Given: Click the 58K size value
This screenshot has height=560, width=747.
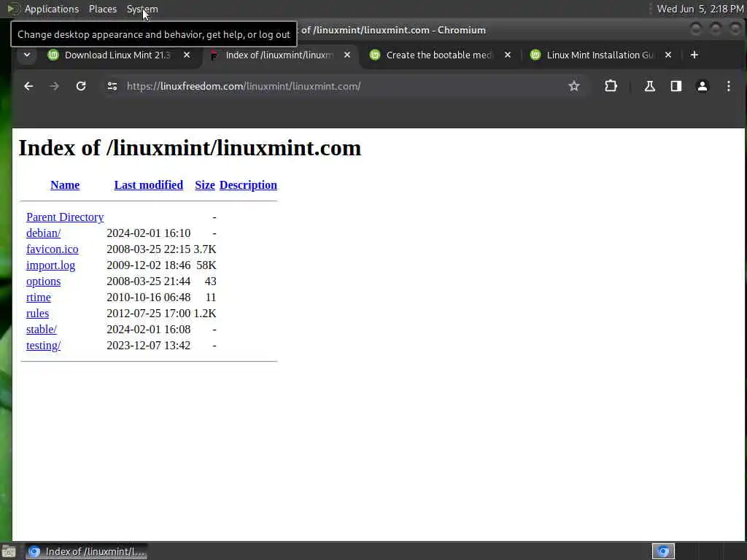Looking at the screenshot, I should click(x=206, y=265).
